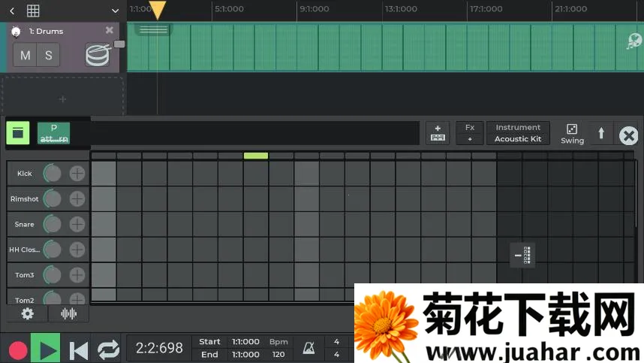Choose Instrument Acoustic Kit
The width and height of the screenshot is (644, 363).
518,133
